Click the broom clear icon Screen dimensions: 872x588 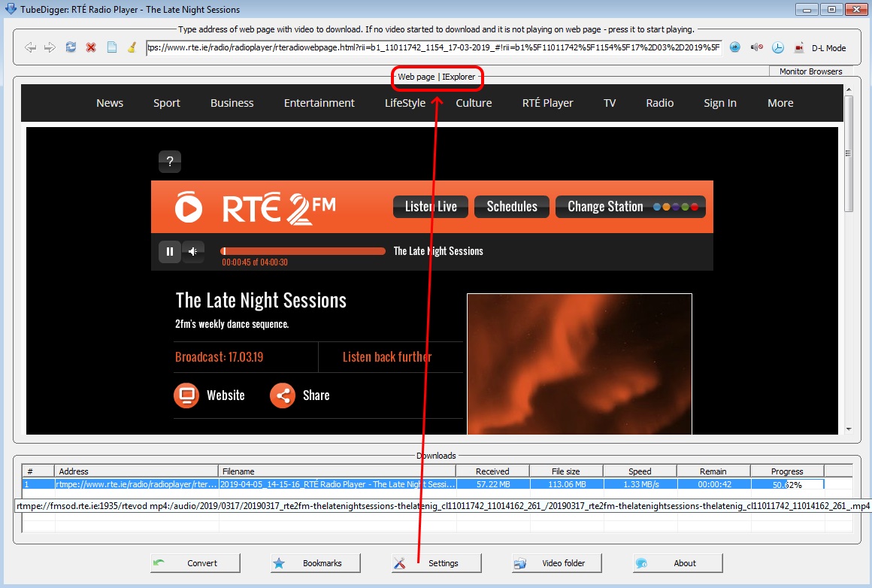coord(132,47)
